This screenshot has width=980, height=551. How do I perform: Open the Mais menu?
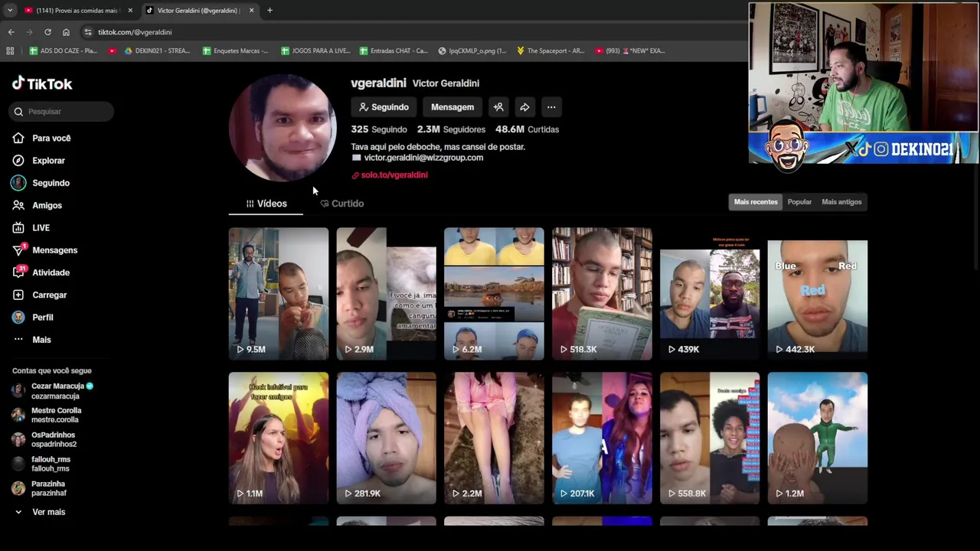point(31,340)
